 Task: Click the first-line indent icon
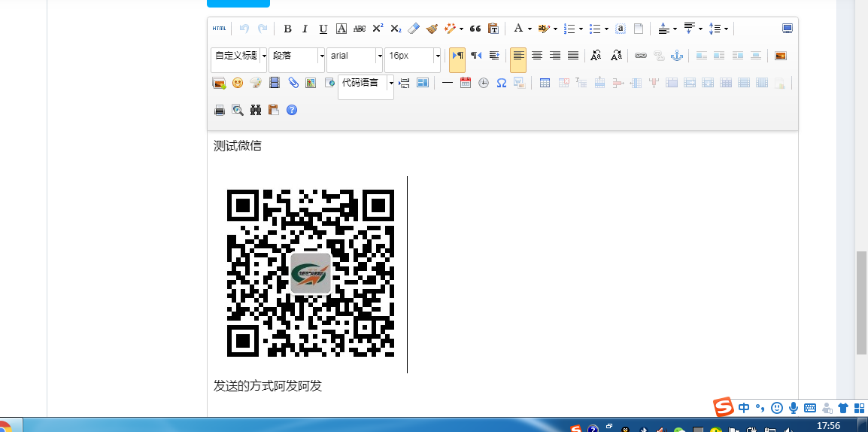pyautogui.click(x=494, y=56)
